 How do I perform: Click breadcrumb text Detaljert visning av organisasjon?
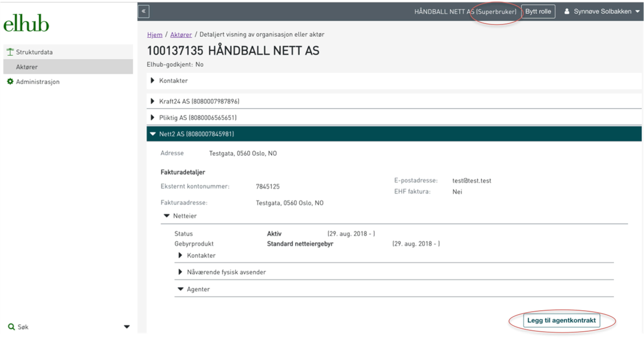(x=262, y=35)
